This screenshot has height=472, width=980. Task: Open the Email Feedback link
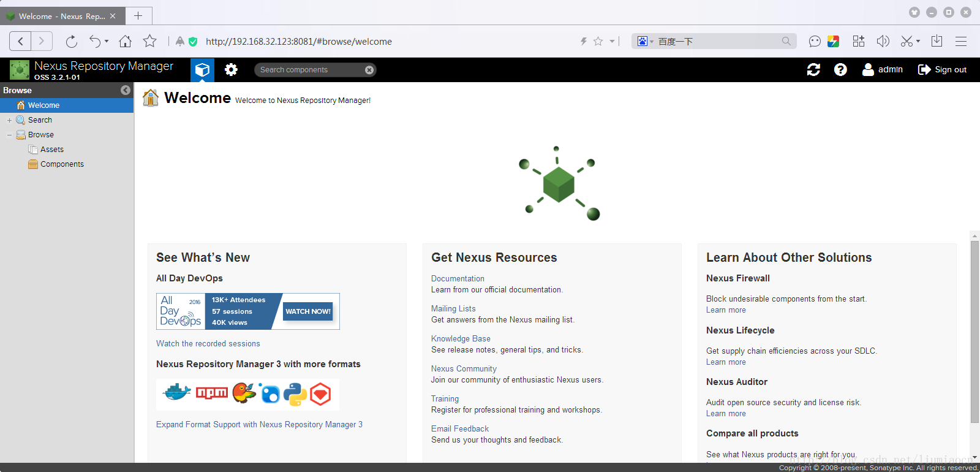[460, 429]
